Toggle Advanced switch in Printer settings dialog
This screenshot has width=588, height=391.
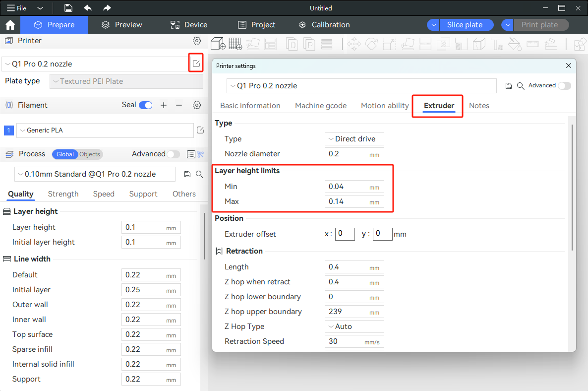[x=564, y=86]
